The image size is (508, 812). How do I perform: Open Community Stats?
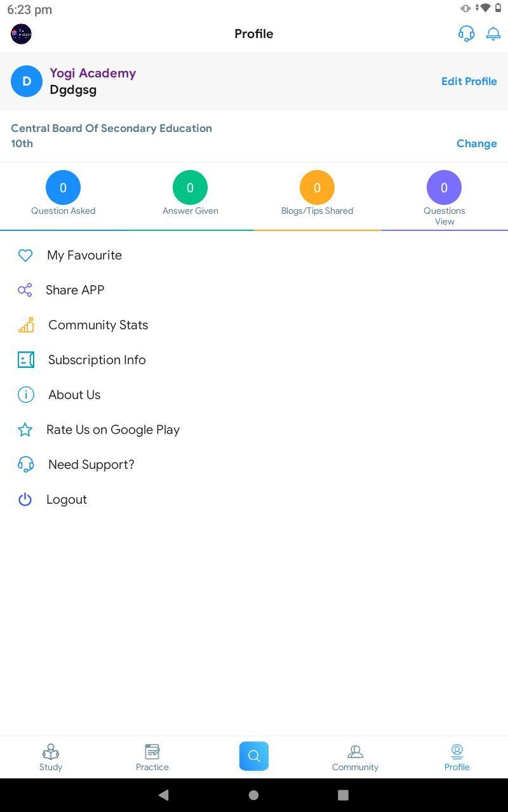tap(254, 325)
